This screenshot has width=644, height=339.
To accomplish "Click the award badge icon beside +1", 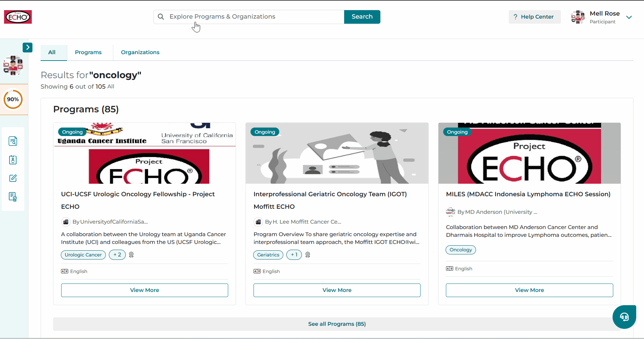I will [308, 255].
